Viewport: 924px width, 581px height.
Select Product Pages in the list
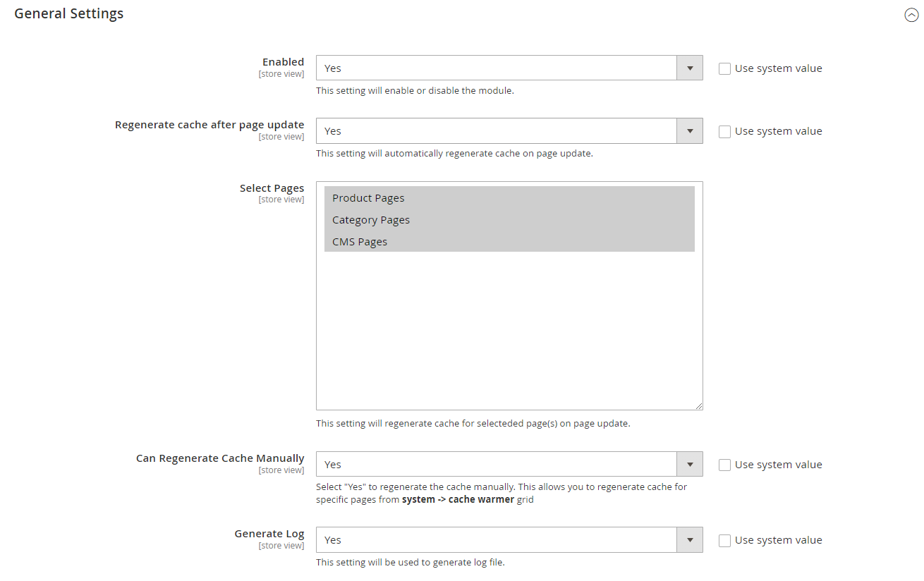click(368, 198)
